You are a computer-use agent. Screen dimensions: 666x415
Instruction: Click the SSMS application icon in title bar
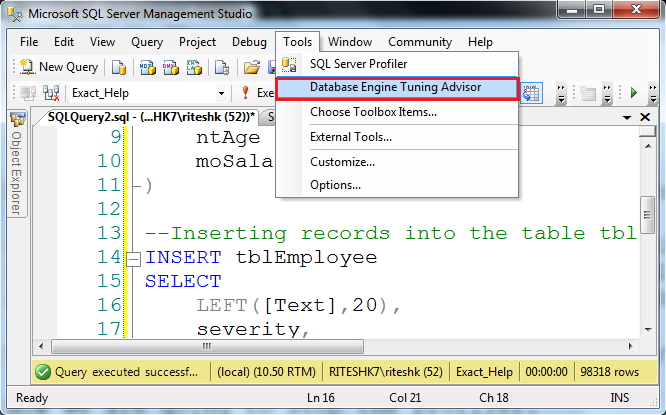pos(15,14)
